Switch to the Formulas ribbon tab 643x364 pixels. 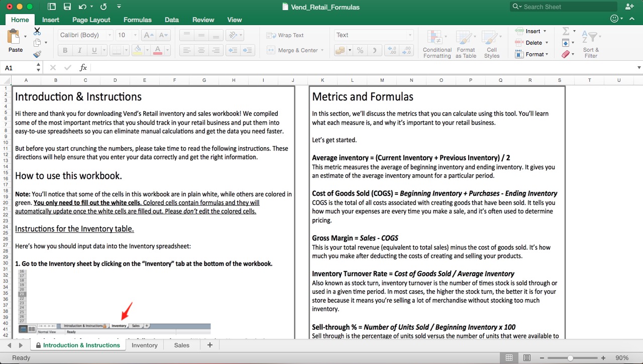click(x=137, y=20)
